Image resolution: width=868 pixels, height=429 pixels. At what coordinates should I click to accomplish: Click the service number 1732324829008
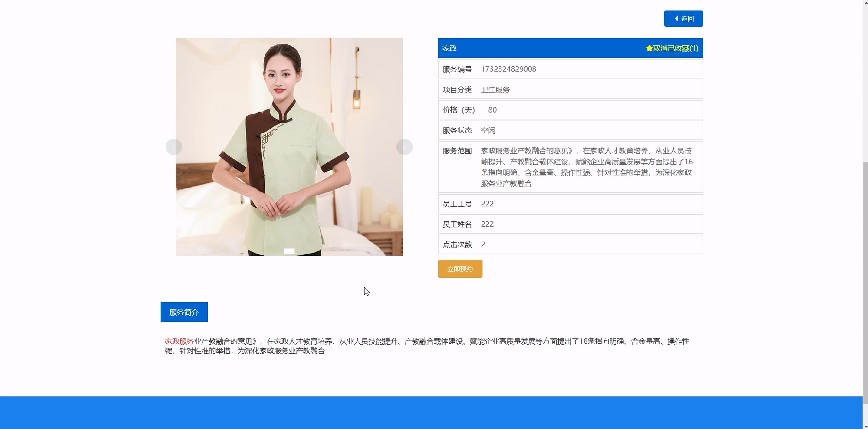pyautogui.click(x=508, y=69)
